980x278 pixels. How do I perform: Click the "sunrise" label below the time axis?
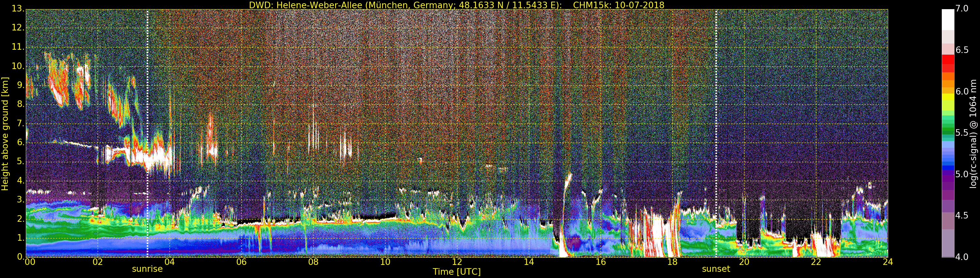tap(147, 269)
